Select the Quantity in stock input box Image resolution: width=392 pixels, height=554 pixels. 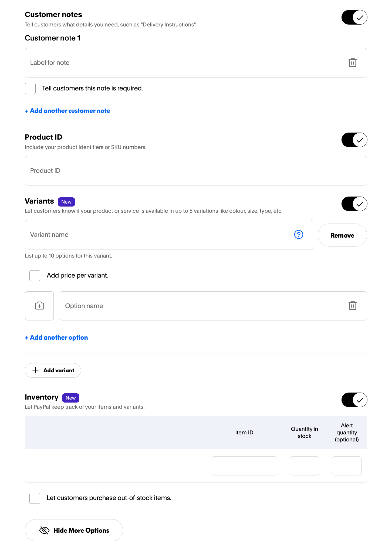click(x=305, y=466)
